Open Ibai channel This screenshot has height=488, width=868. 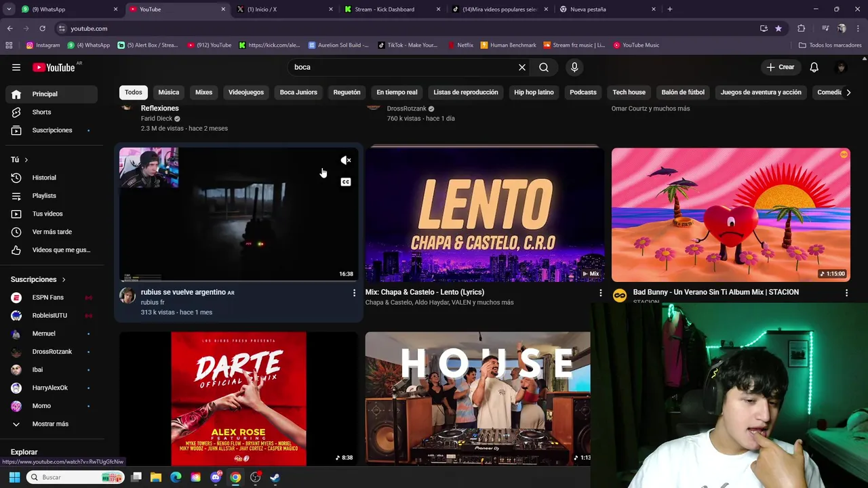(x=52, y=369)
